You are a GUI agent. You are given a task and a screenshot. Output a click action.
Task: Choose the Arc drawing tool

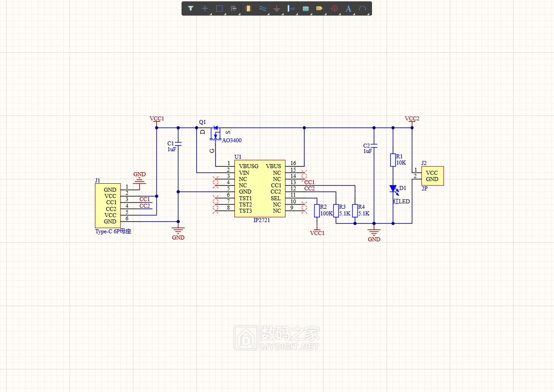[x=363, y=8]
